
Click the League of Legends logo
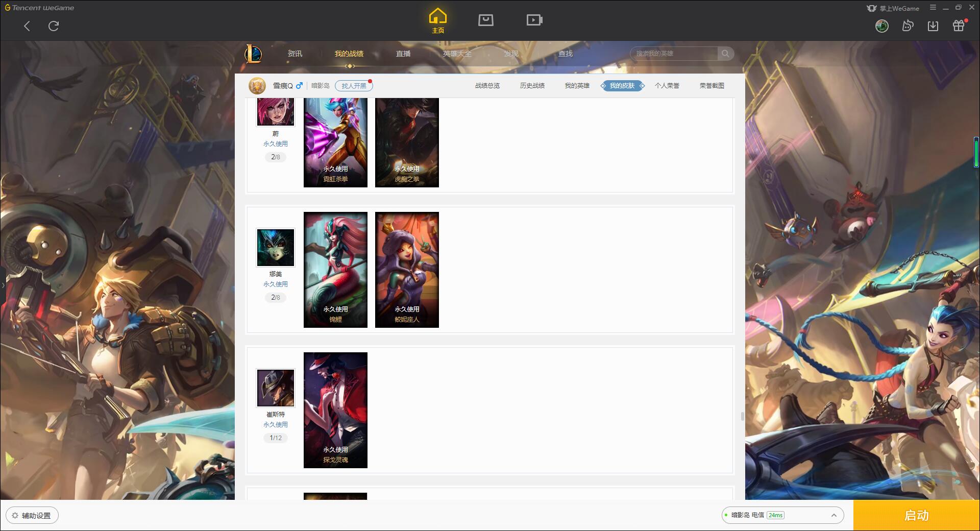pos(253,54)
